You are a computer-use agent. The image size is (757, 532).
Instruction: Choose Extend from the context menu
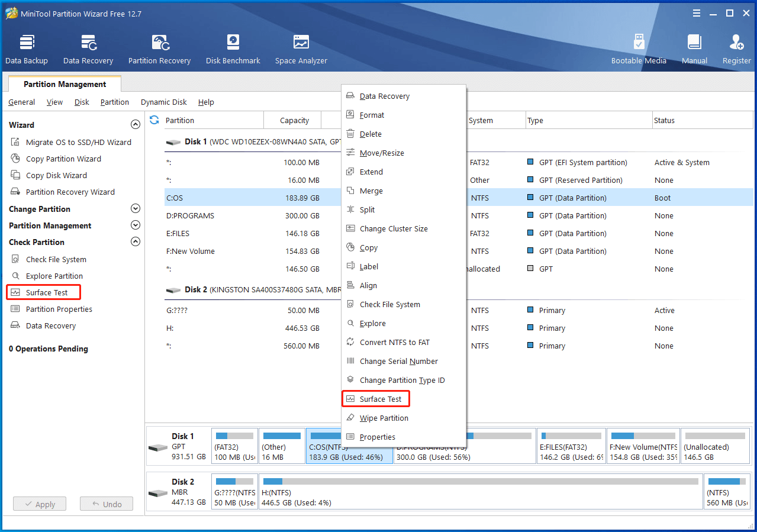(x=404, y=172)
